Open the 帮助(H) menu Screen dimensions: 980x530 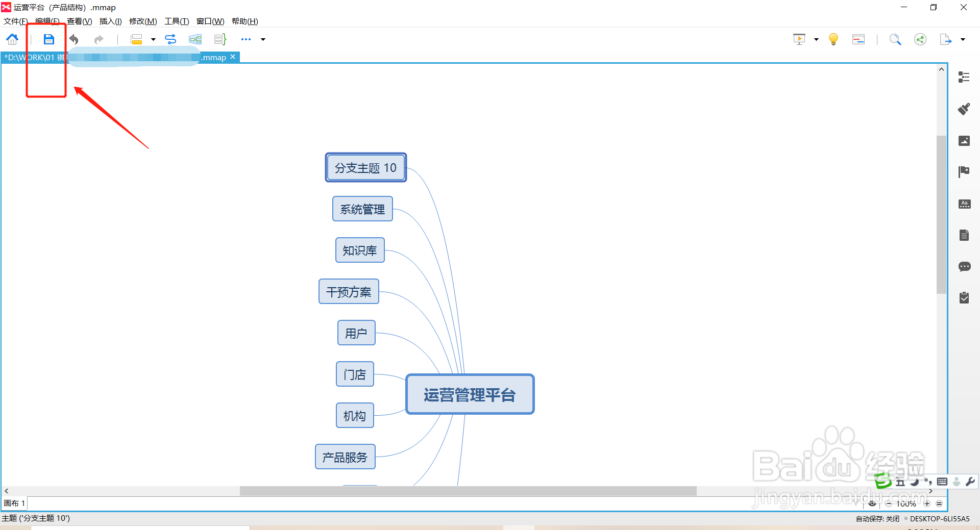[244, 21]
